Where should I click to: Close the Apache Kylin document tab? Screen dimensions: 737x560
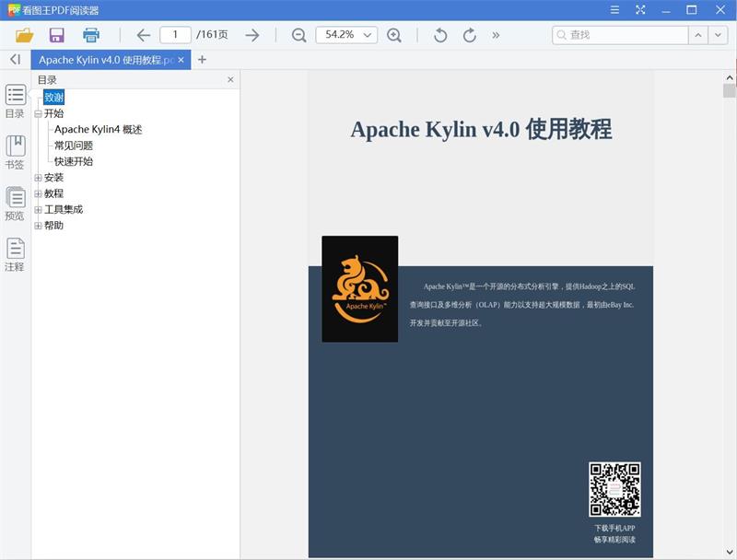pos(181,60)
